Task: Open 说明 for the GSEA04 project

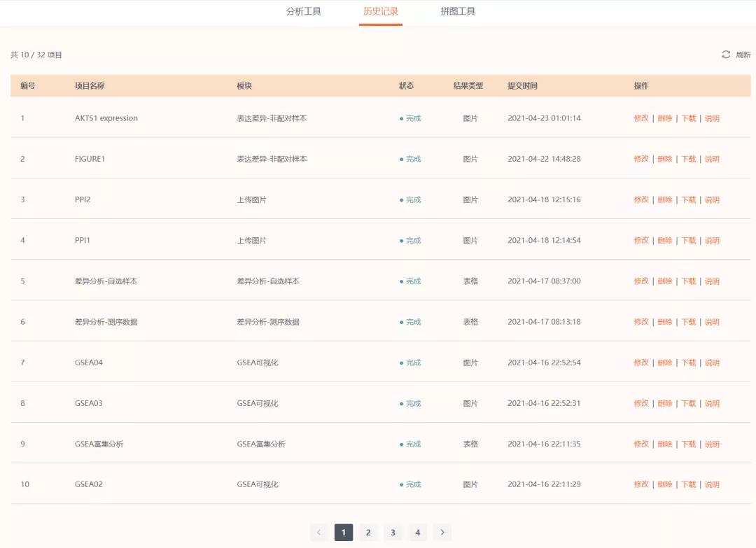Action: point(711,363)
